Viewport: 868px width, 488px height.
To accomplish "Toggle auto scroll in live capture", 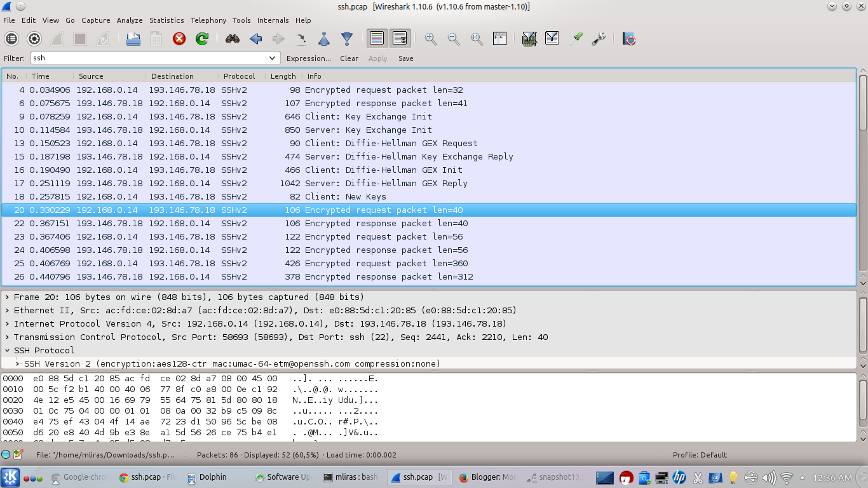I will tap(400, 39).
